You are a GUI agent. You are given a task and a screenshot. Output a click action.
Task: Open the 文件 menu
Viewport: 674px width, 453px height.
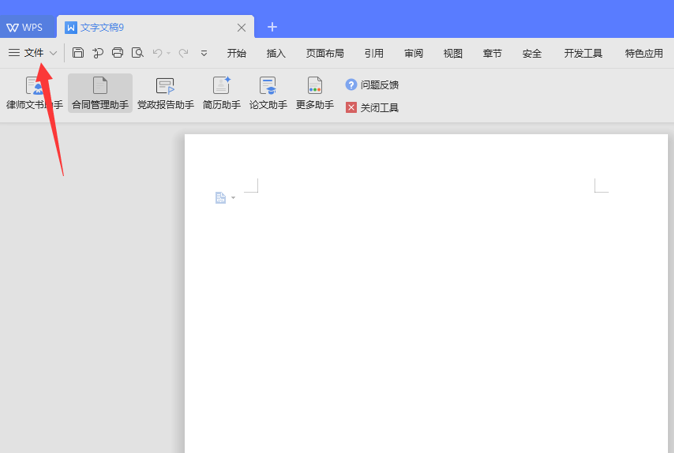click(34, 52)
